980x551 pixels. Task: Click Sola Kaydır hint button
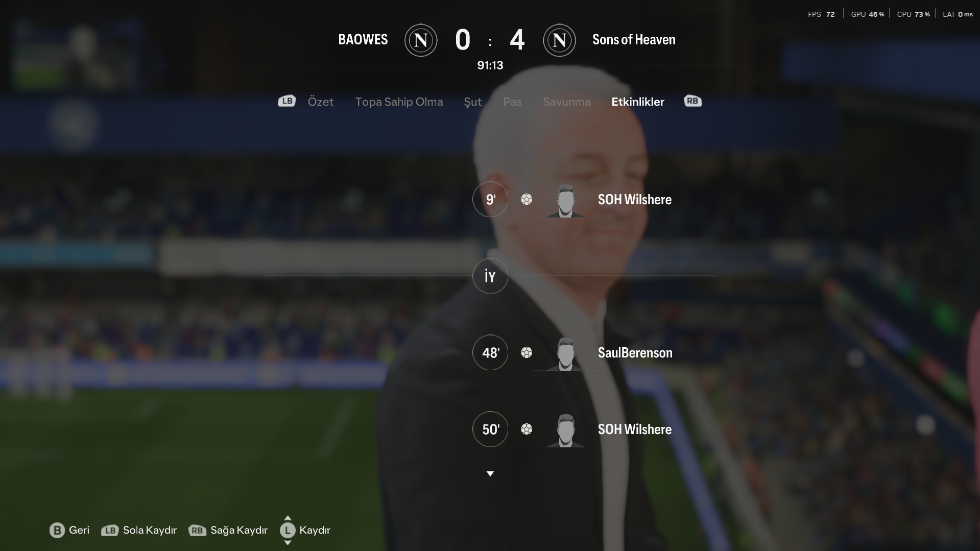pos(150,530)
